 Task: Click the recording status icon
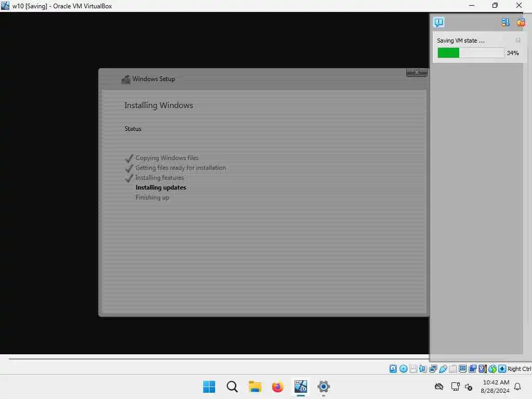coord(472,369)
